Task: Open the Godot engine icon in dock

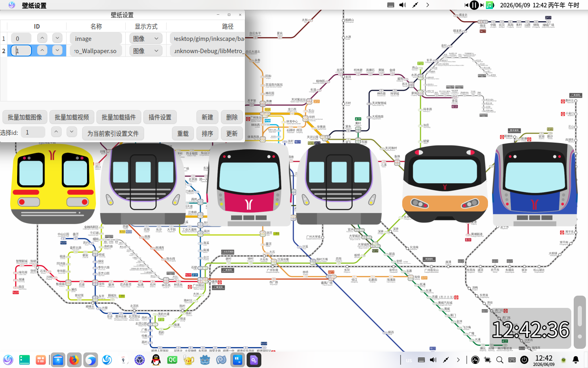Action: coord(205,360)
